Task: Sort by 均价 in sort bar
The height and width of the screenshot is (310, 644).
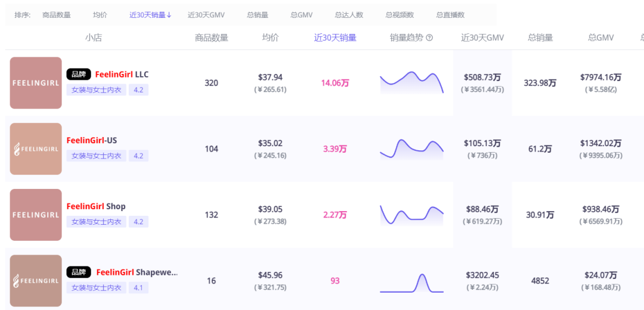Action: [100, 15]
